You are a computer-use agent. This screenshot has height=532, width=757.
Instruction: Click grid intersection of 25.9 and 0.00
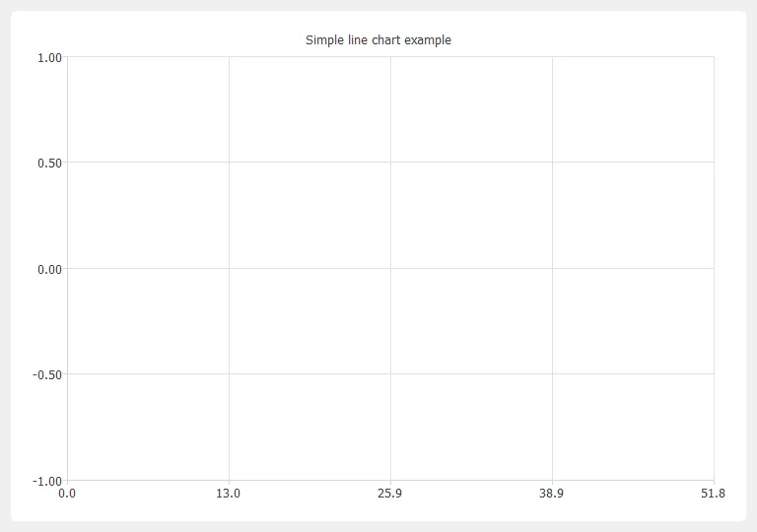pos(390,268)
